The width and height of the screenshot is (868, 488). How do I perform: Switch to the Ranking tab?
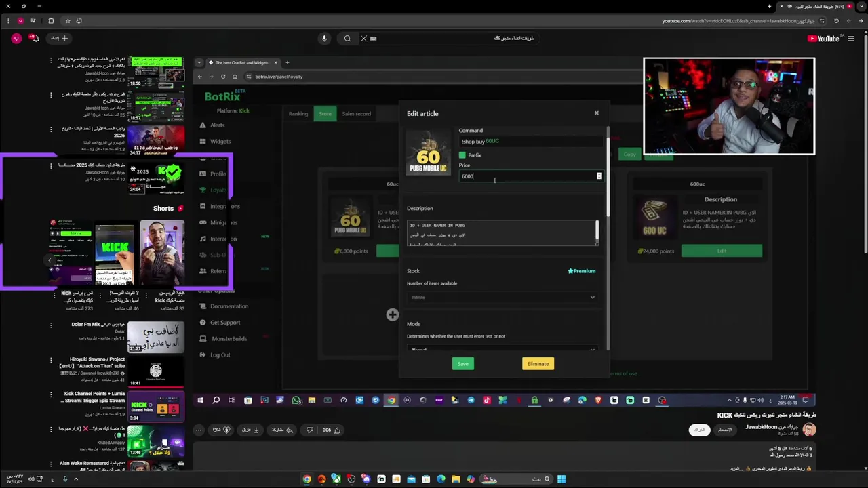298,114
